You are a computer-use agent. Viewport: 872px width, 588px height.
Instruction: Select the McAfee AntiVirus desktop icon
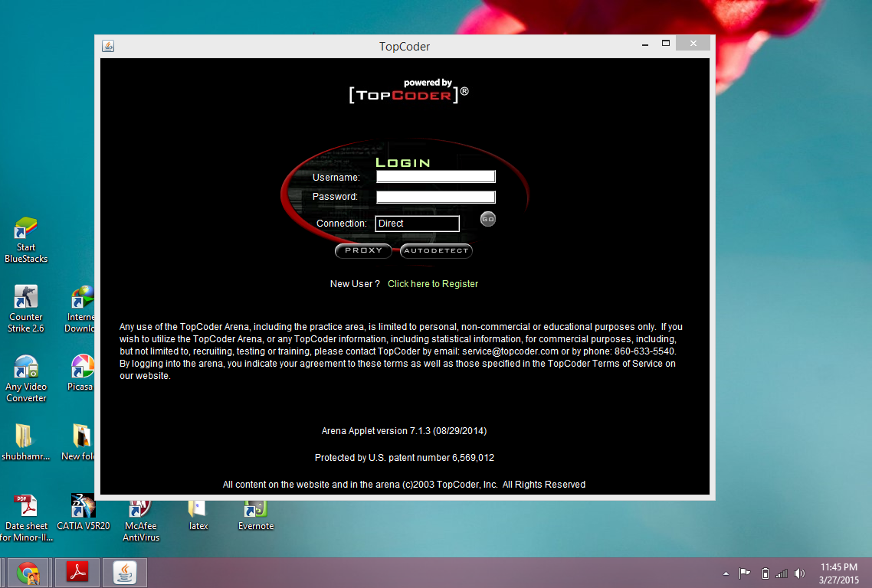click(x=141, y=521)
